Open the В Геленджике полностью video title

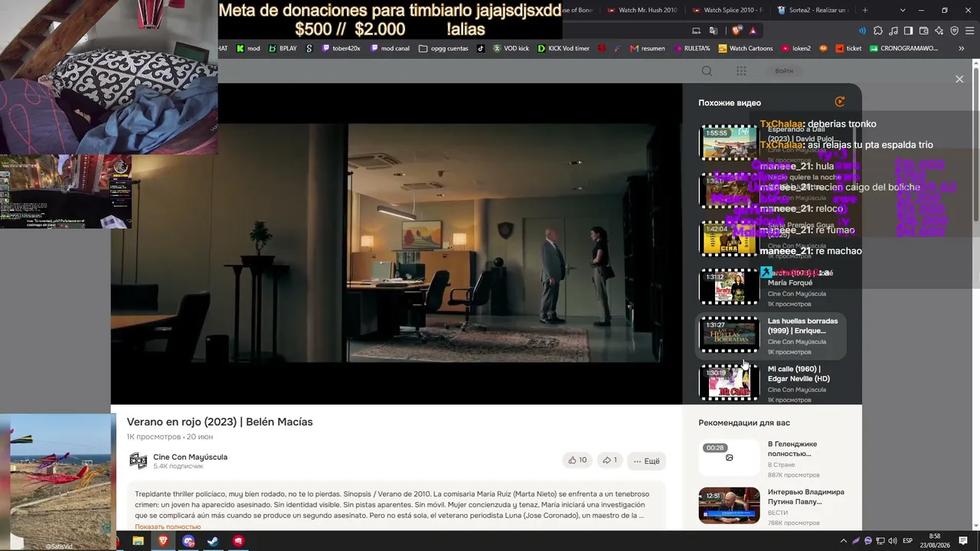coord(792,448)
